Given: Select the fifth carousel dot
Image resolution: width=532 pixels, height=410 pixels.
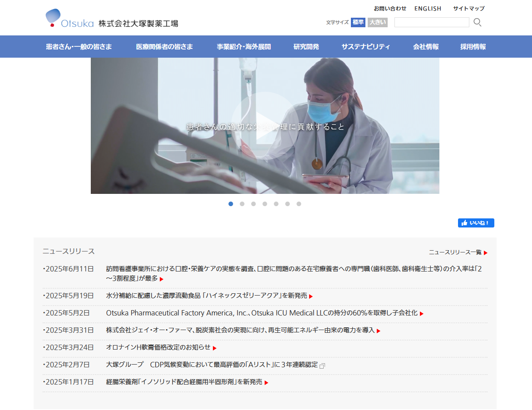Looking at the screenshot, I should coord(276,204).
